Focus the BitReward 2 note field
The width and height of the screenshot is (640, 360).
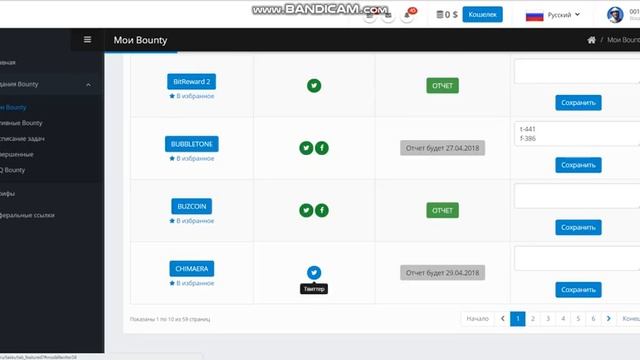tap(577, 71)
